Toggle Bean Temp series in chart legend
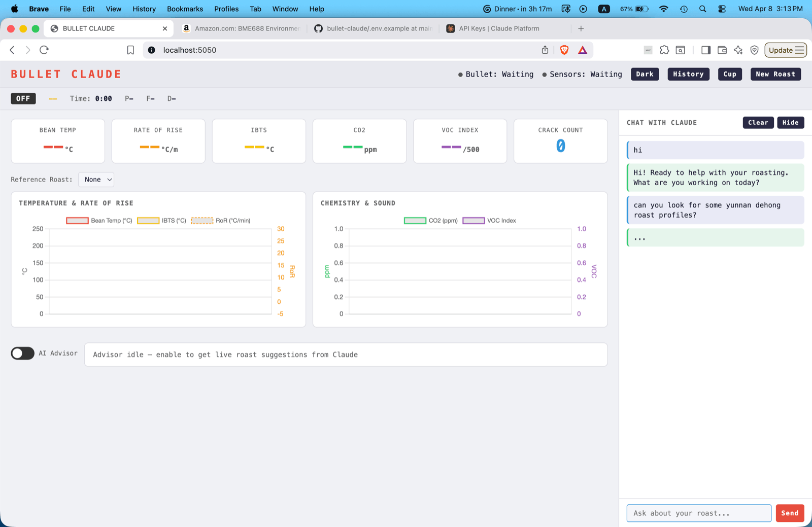 99,221
